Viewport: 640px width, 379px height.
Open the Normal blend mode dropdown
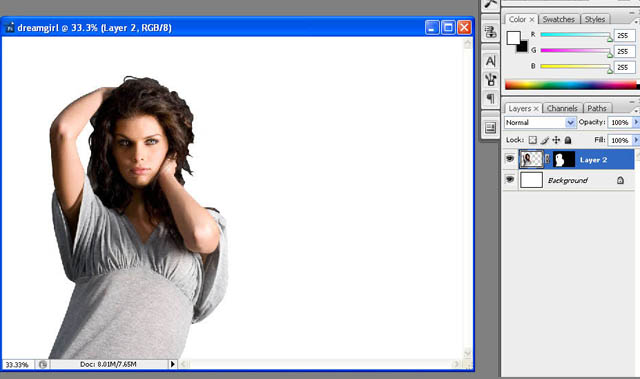(x=540, y=122)
